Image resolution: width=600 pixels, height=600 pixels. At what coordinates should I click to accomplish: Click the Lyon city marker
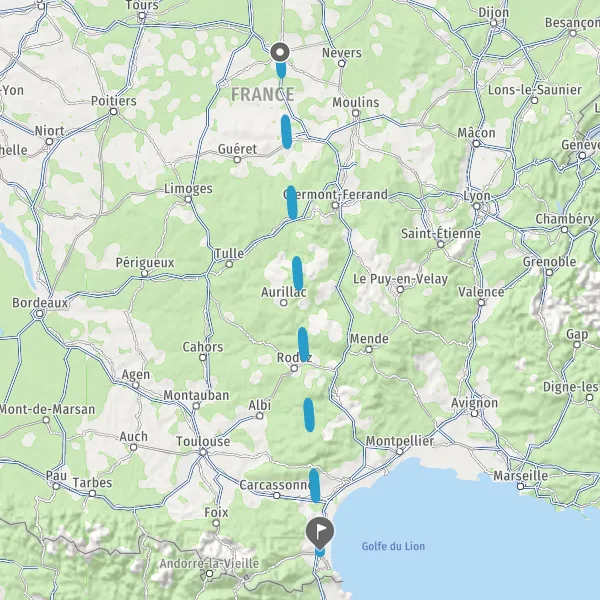476,207
